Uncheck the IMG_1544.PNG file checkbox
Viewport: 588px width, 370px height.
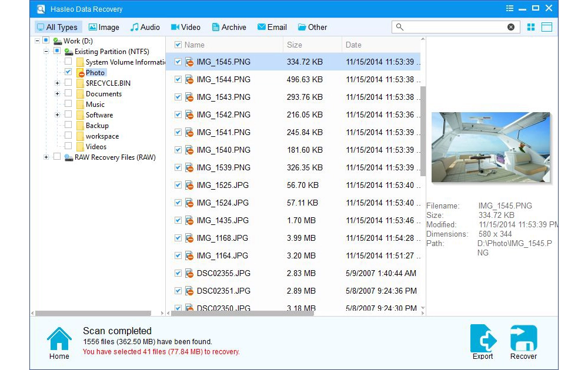(178, 79)
